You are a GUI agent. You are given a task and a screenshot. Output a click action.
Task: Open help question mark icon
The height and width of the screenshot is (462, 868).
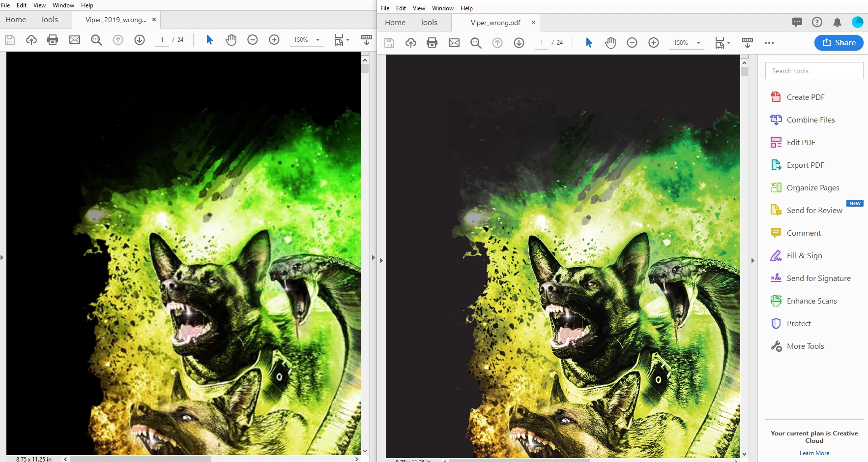click(x=817, y=22)
